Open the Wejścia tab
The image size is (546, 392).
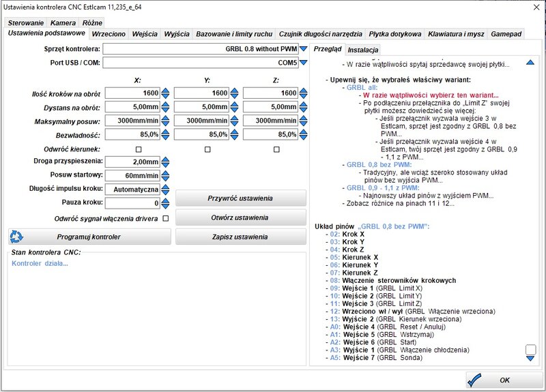(145, 33)
